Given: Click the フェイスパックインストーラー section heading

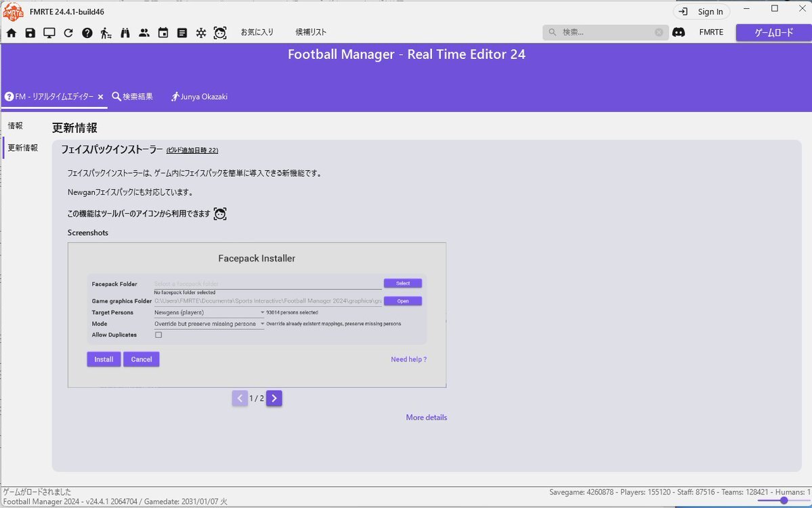Looking at the screenshot, I should 112,150.
